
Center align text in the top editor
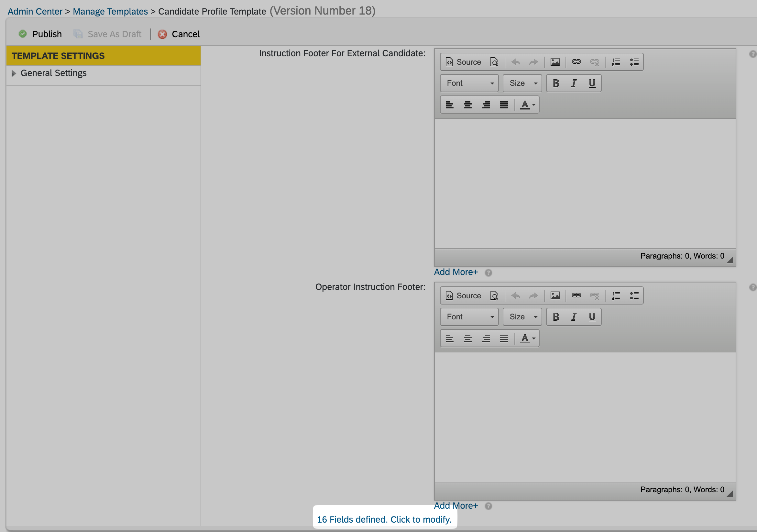[x=467, y=105]
